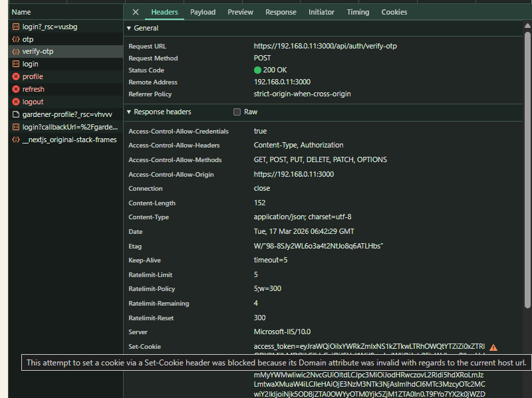Click the Ratelimit-Policy 5;w=300 value
This screenshot has width=532, height=398.
pyautogui.click(x=267, y=289)
